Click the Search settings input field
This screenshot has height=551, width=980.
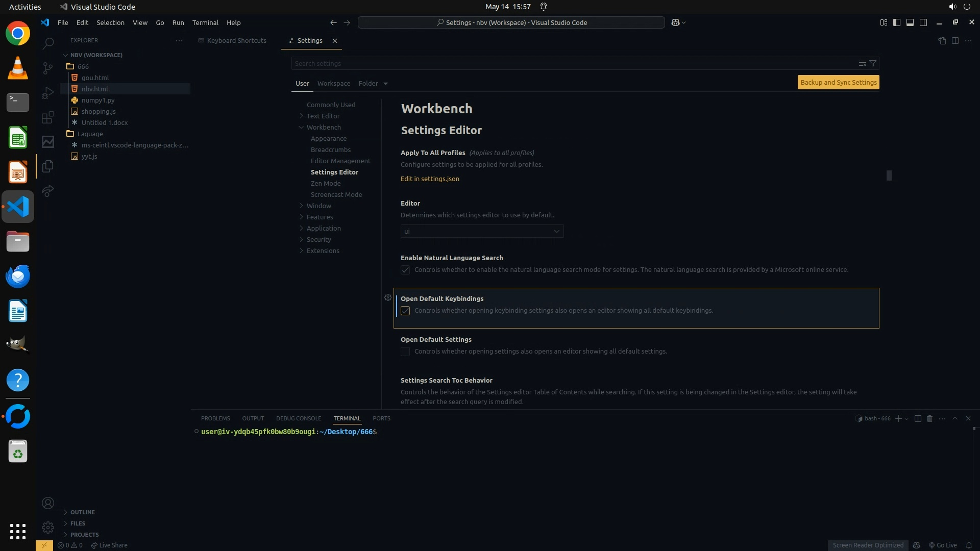[572, 63]
